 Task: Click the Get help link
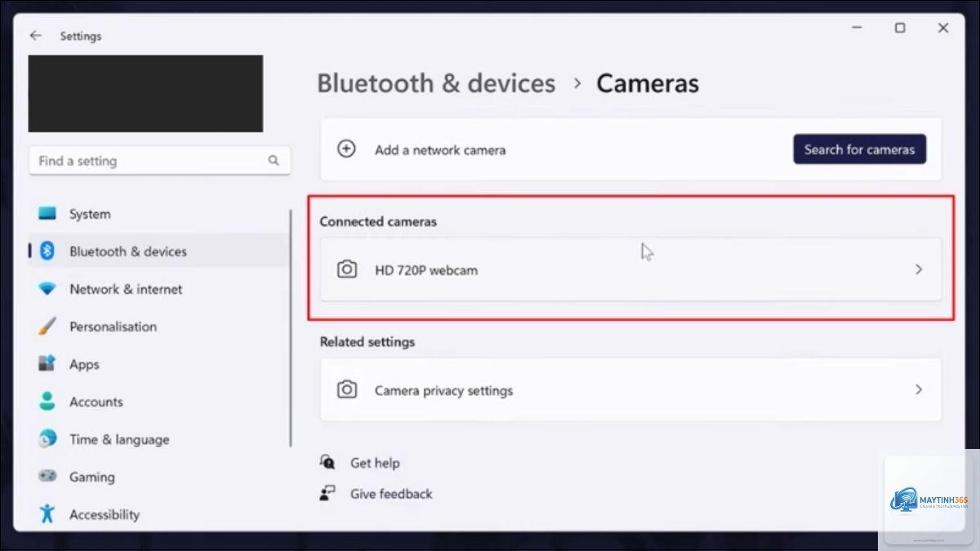(x=375, y=463)
